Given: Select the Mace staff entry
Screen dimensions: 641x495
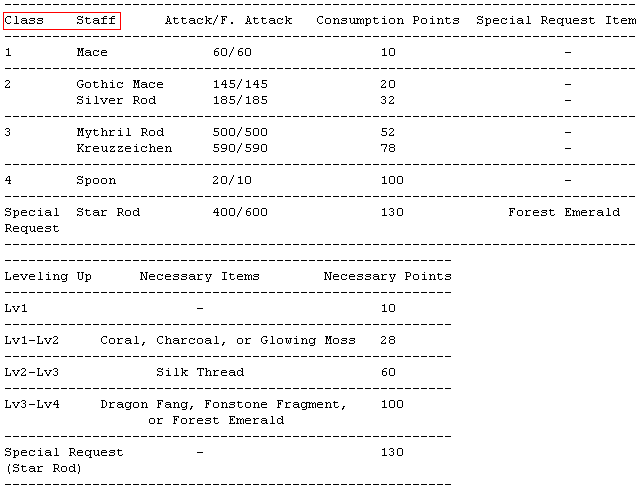Looking at the screenshot, I should (92, 52).
